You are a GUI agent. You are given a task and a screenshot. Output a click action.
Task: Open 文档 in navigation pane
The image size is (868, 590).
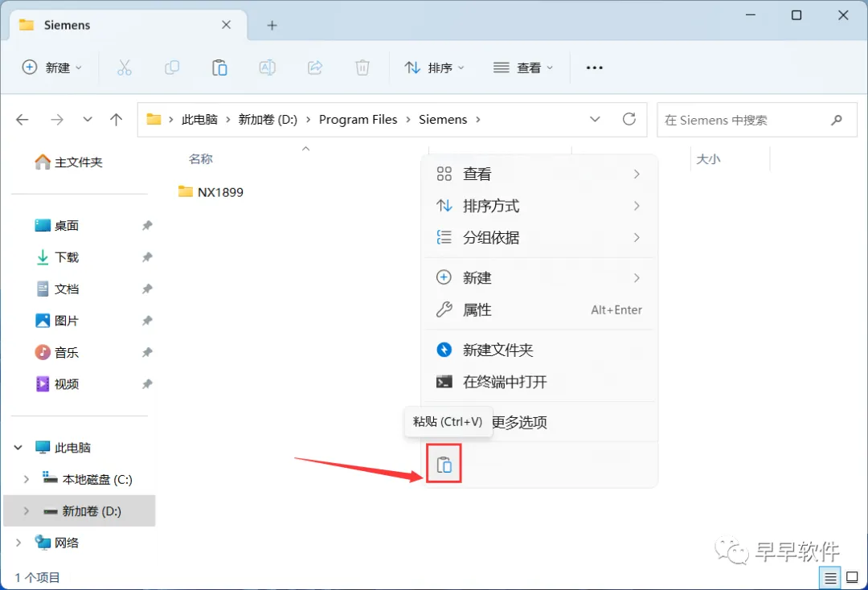tap(56, 289)
